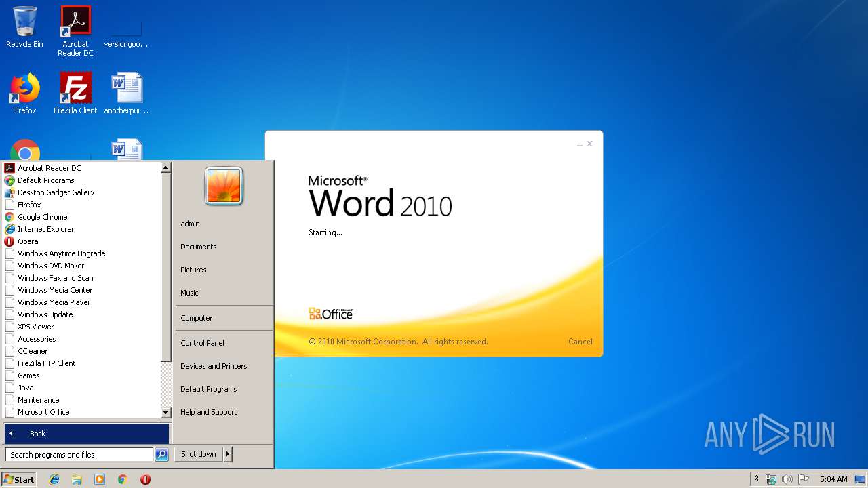Click the Default Programs icon in programs list
868x488 pixels.
tap(9, 180)
